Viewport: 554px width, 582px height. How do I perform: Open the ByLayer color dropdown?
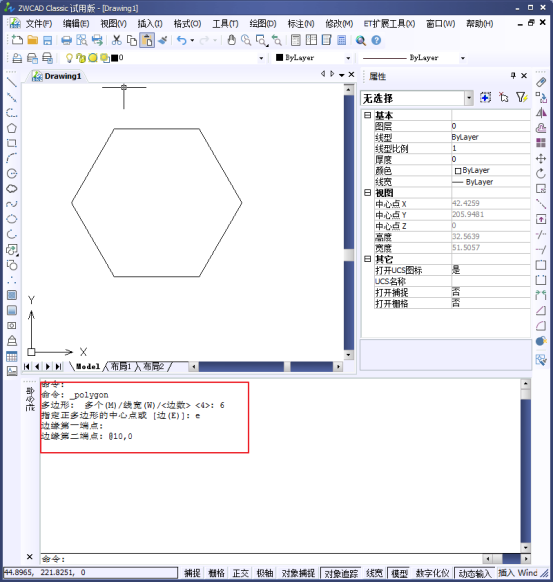click(x=348, y=58)
